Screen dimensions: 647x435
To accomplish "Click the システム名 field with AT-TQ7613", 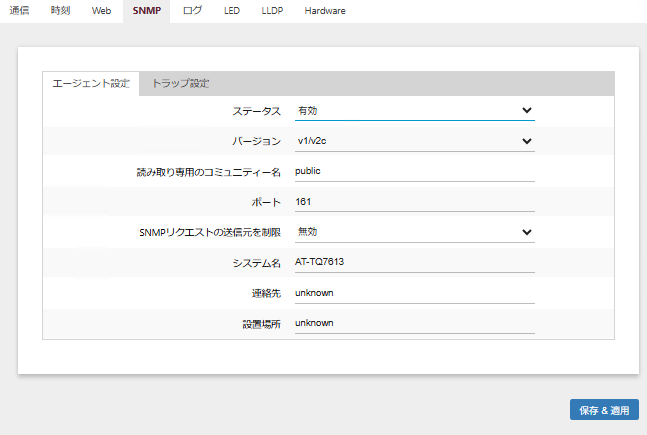I will point(414,262).
